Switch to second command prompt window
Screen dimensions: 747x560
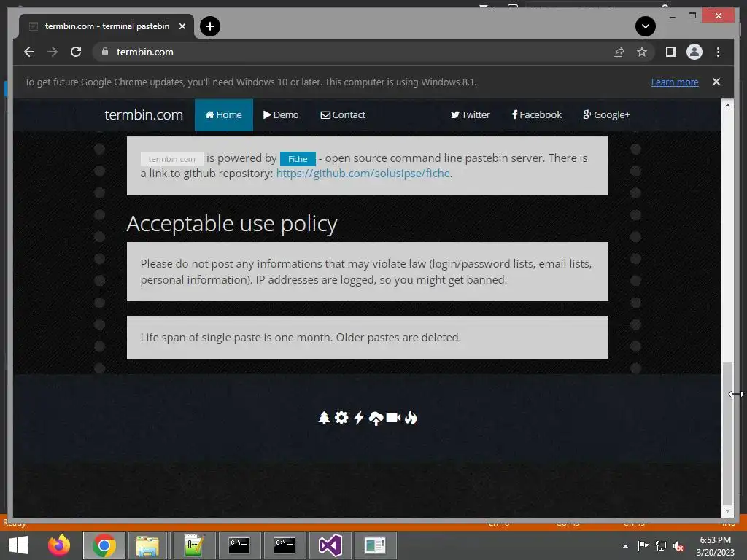click(x=285, y=545)
